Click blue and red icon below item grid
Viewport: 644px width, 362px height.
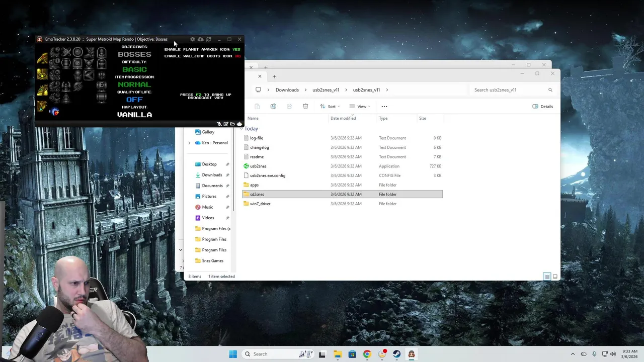(x=54, y=111)
